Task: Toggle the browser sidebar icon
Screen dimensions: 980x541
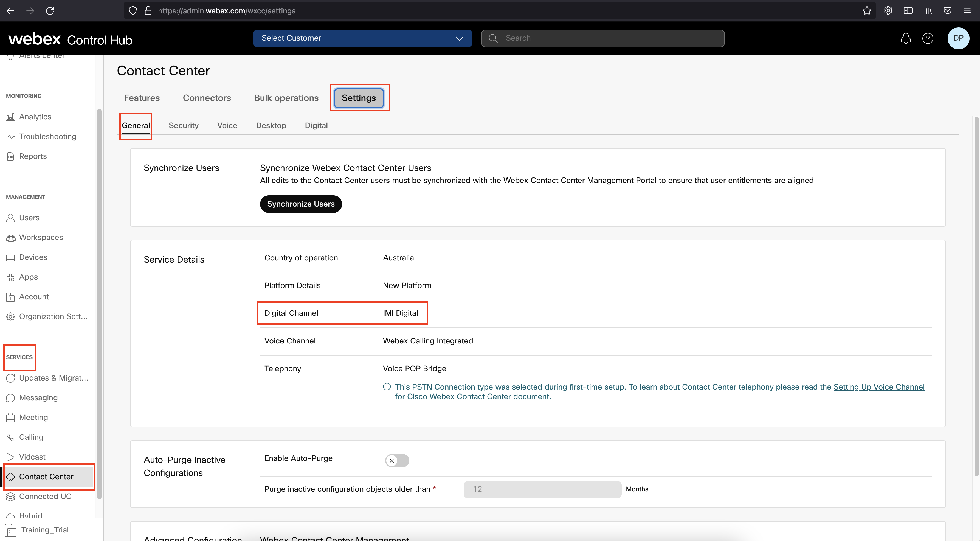Action: click(x=908, y=11)
